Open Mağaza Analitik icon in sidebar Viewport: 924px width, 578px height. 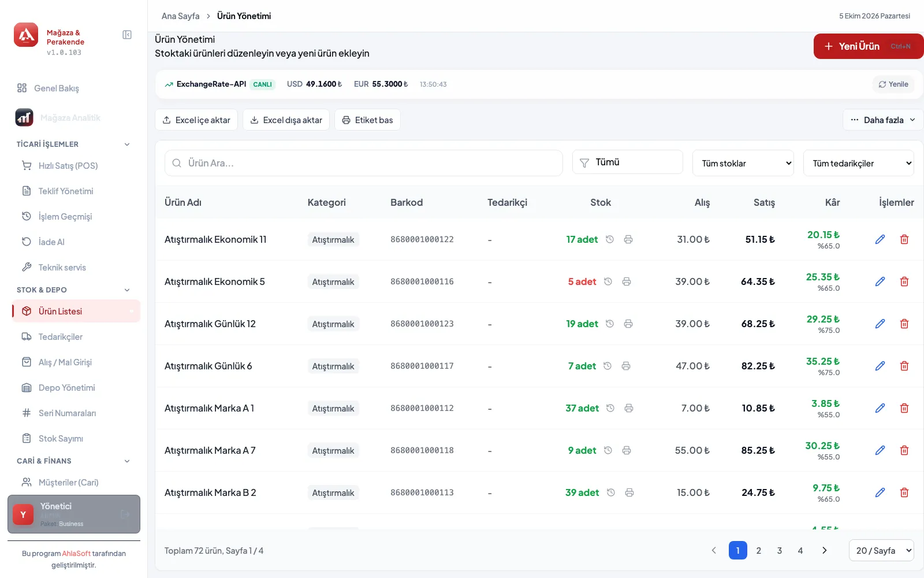24,117
